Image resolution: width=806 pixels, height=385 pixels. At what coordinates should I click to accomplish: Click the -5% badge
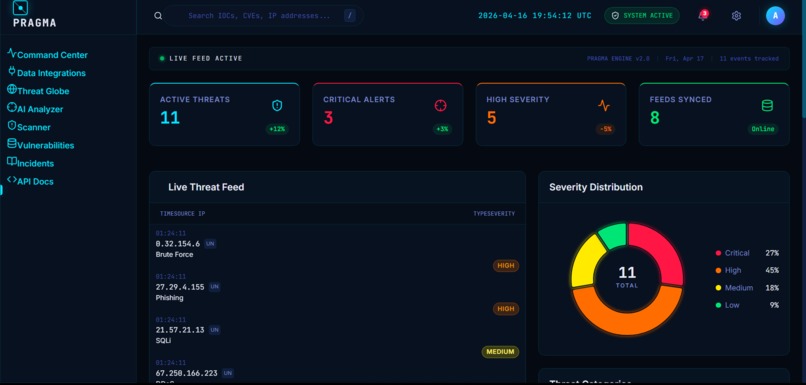[x=605, y=129]
